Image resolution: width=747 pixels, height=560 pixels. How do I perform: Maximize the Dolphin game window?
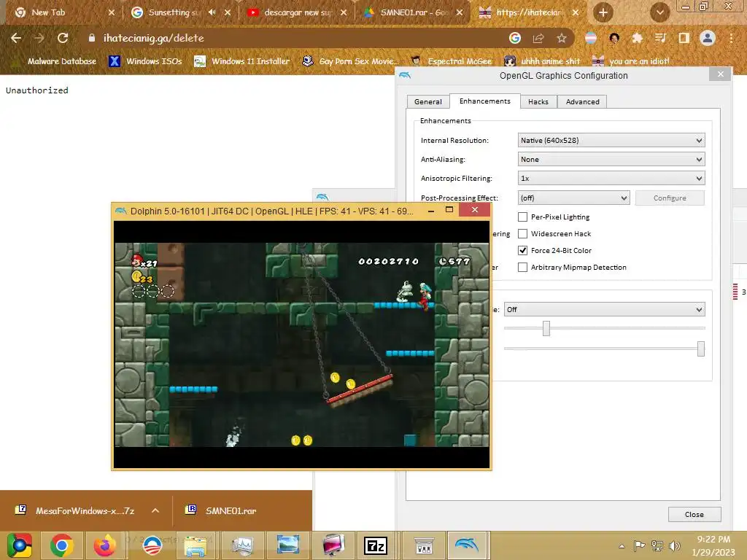point(449,209)
